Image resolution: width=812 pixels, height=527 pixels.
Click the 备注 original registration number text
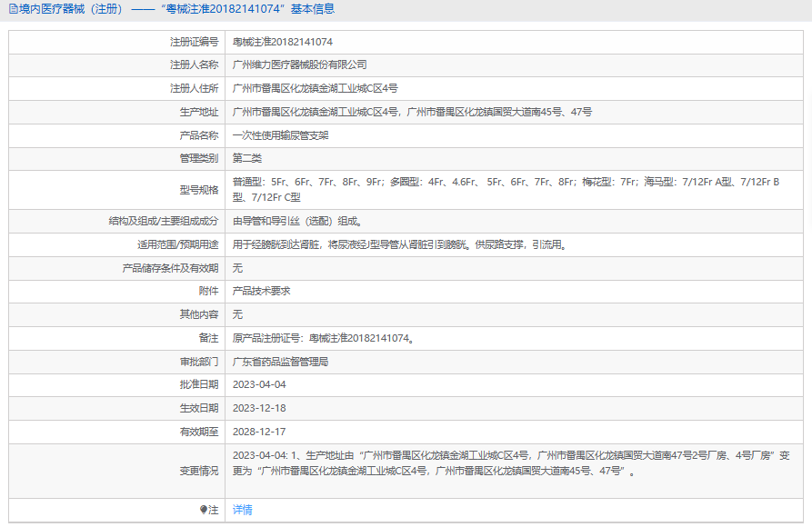point(325,338)
